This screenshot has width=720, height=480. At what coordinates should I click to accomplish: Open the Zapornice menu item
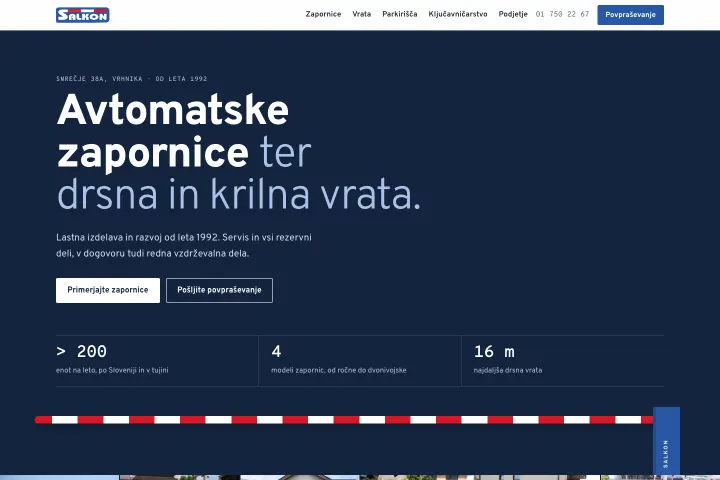click(x=323, y=14)
